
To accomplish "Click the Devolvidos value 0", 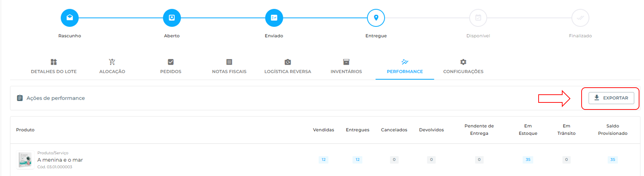I will tap(431, 159).
